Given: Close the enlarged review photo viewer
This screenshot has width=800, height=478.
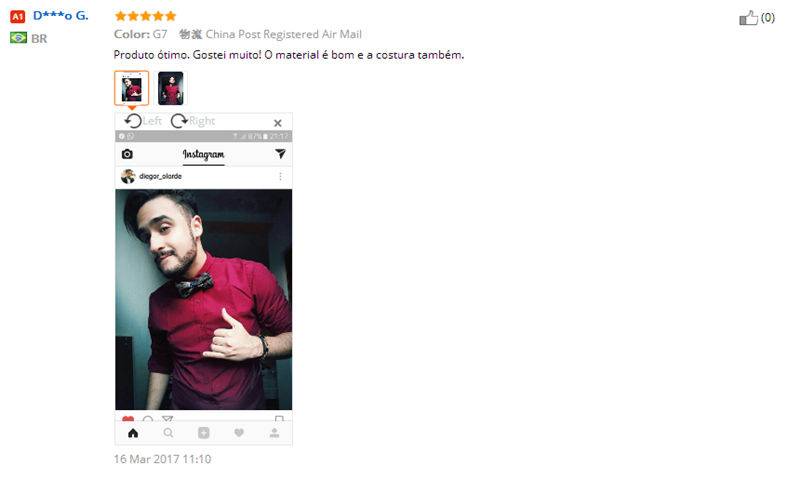Looking at the screenshot, I should (x=278, y=123).
